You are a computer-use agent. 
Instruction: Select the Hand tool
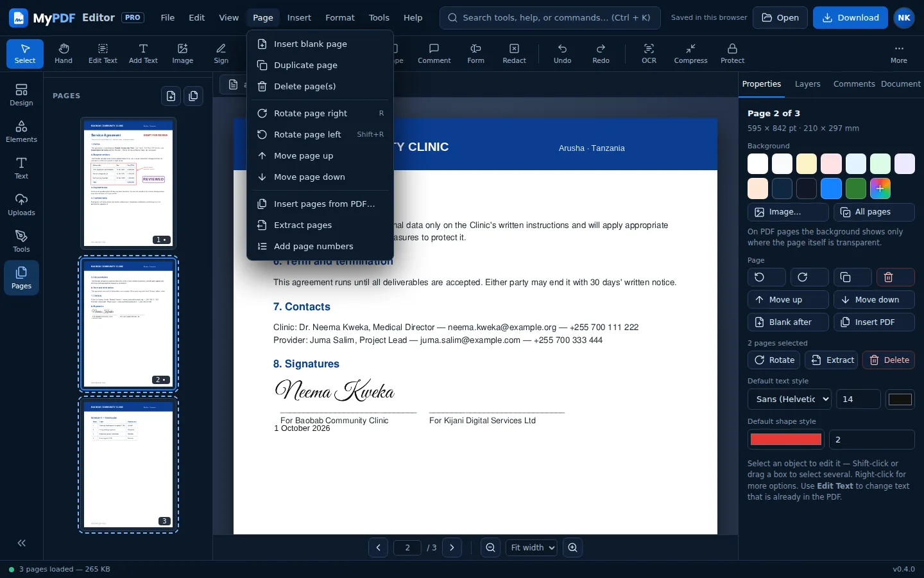point(64,53)
